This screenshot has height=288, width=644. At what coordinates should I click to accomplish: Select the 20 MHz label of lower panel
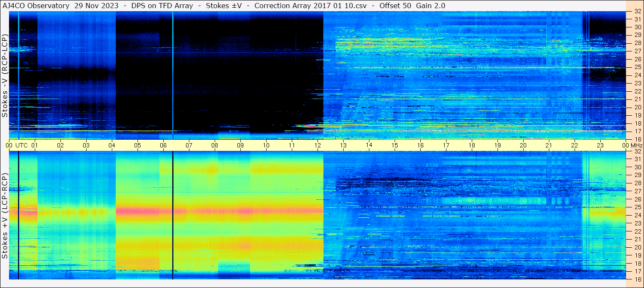(637, 247)
